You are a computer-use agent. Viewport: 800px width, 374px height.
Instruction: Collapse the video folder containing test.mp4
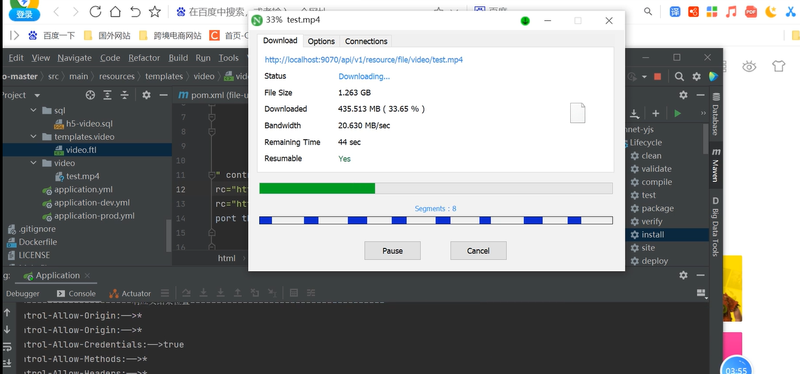(x=34, y=163)
